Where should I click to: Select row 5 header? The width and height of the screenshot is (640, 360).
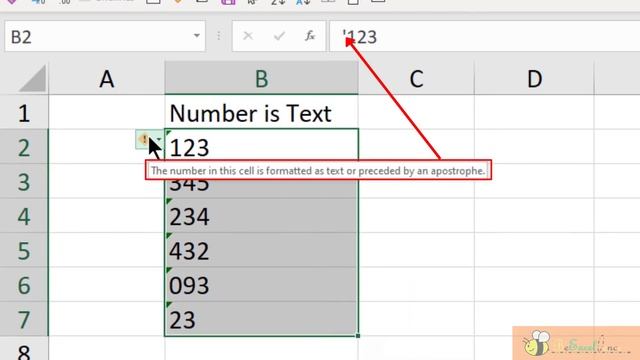click(24, 250)
